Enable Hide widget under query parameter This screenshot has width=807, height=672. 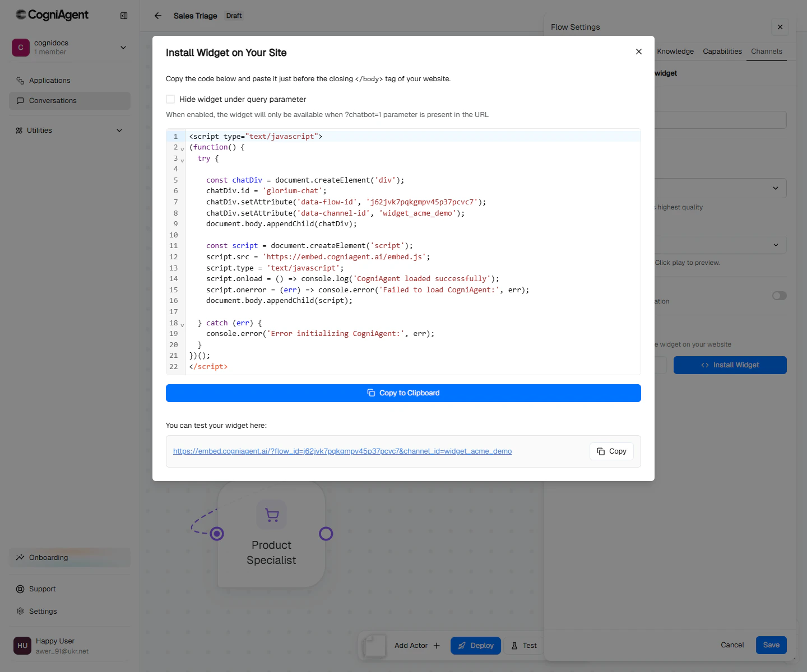point(170,99)
